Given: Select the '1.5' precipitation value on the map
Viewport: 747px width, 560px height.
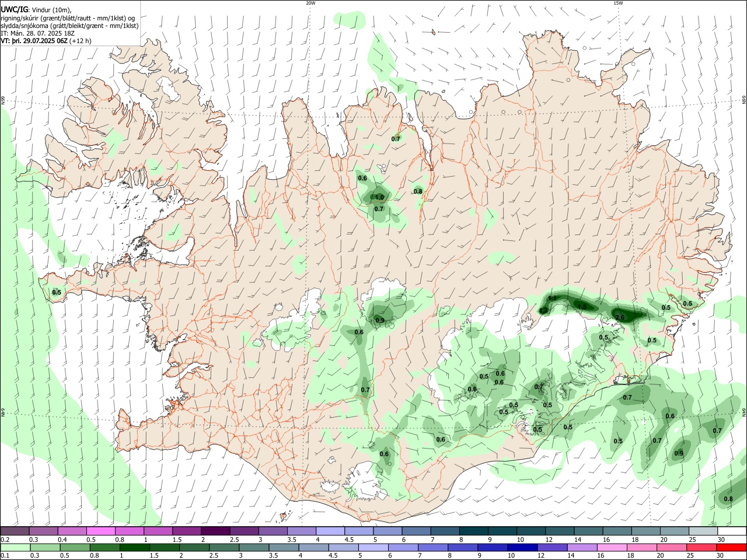Looking at the screenshot, I should pos(582,307).
